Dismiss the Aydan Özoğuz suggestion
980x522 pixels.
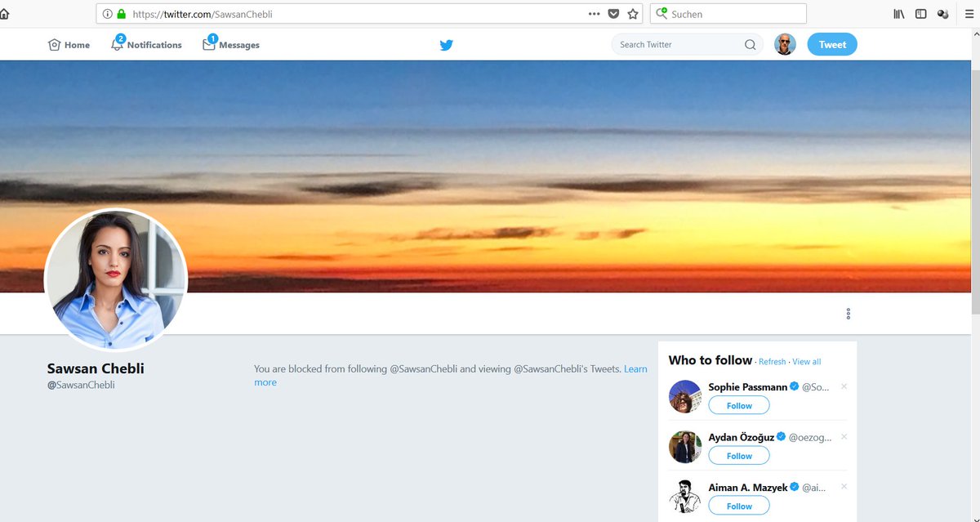coord(844,436)
